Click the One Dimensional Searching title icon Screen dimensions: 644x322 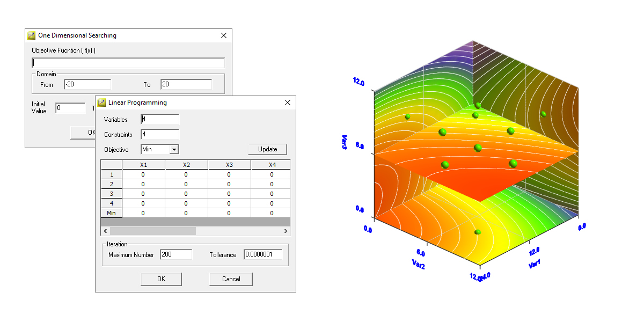(31, 35)
